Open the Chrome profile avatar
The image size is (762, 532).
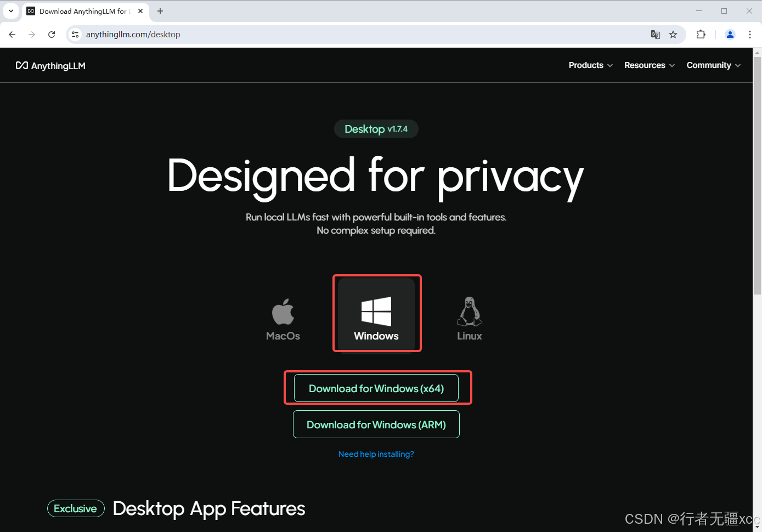(x=730, y=35)
